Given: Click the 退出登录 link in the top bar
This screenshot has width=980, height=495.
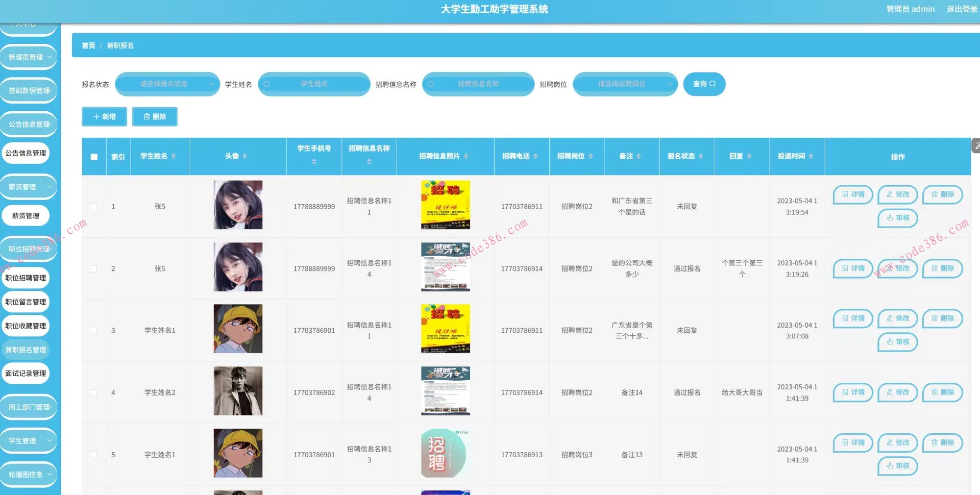Looking at the screenshot, I should [962, 9].
